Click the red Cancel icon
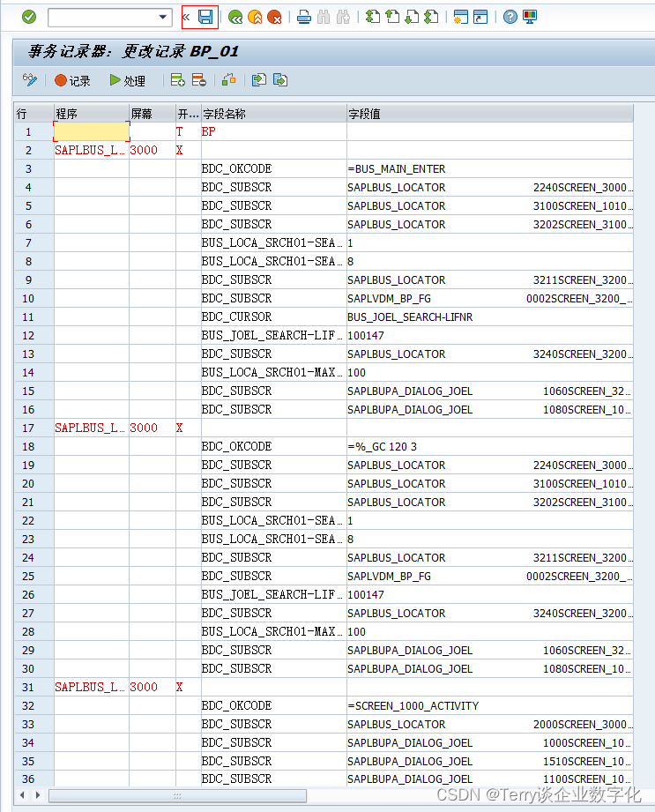 (274, 18)
